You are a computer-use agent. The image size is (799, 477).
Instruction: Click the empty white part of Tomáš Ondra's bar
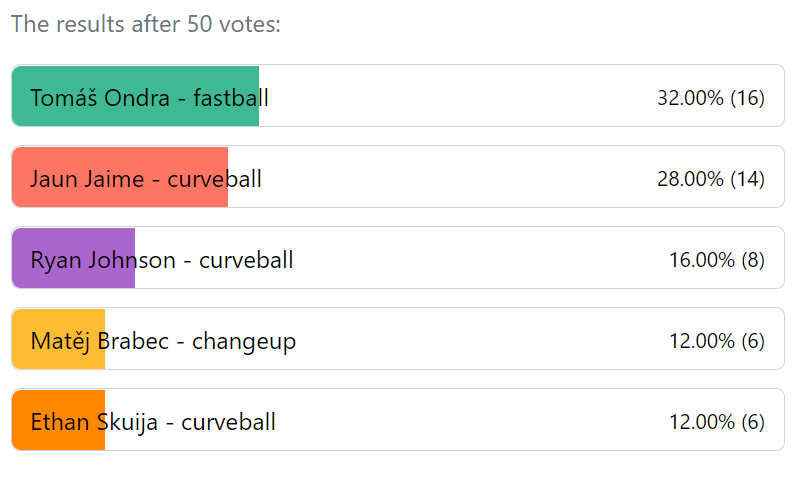coord(450,97)
